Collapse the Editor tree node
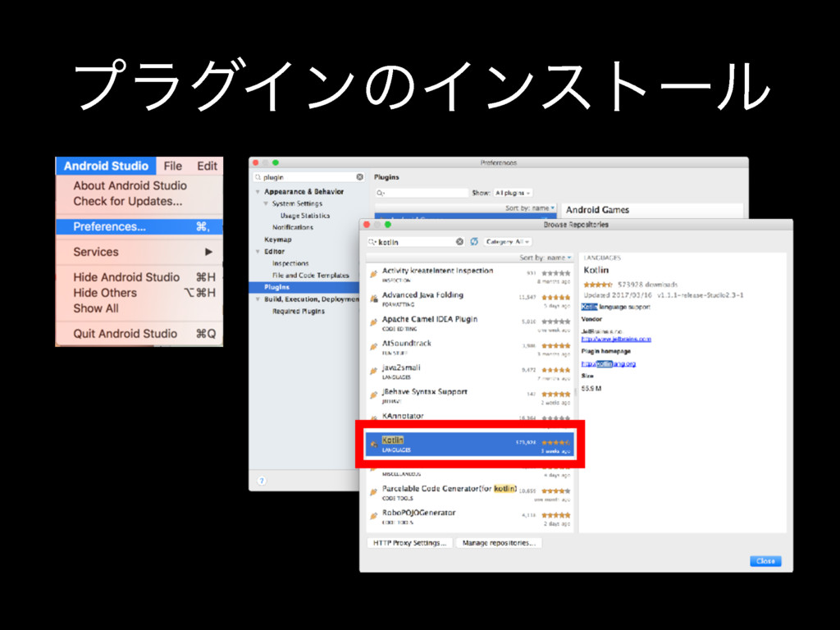840x630 pixels. [258, 251]
